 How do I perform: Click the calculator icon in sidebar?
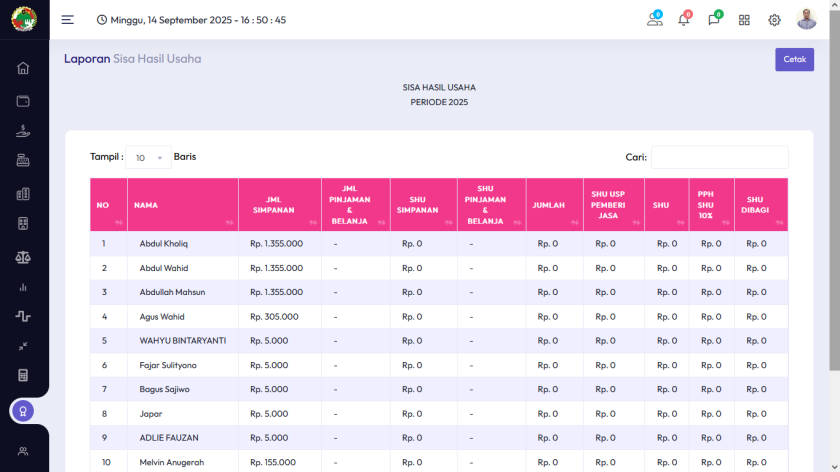coord(23,376)
